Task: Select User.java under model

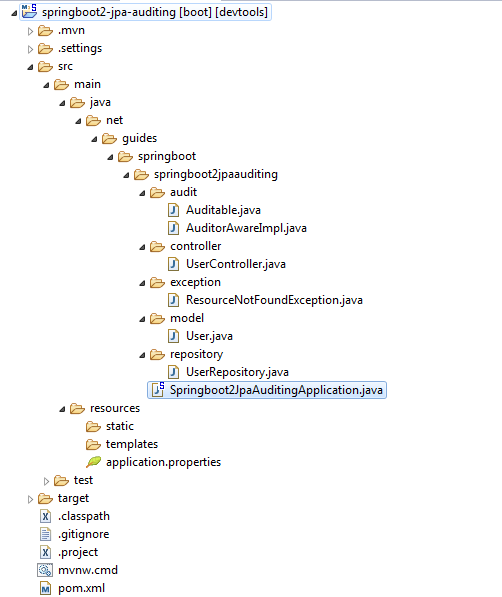Action: 209,336
